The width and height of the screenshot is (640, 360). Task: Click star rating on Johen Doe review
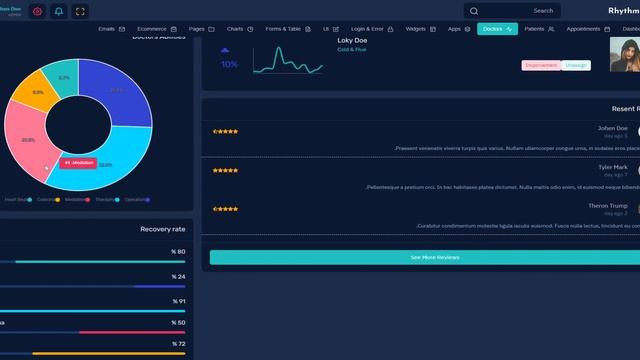click(225, 131)
